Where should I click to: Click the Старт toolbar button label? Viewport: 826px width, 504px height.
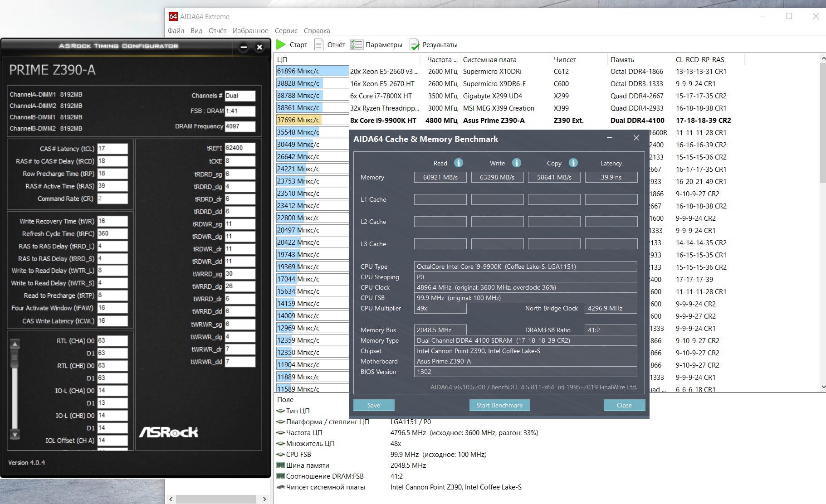point(298,45)
